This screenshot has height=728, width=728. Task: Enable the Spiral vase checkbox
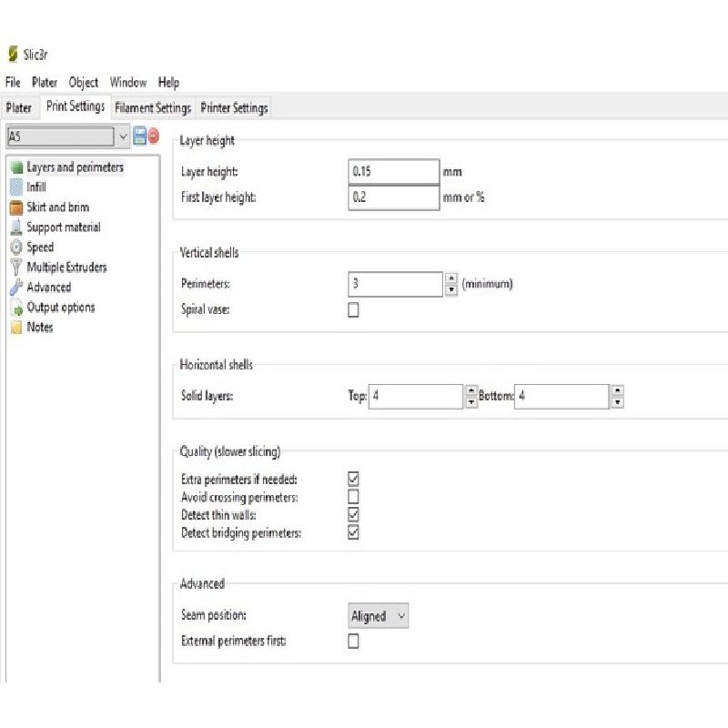[x=353, y=309]
